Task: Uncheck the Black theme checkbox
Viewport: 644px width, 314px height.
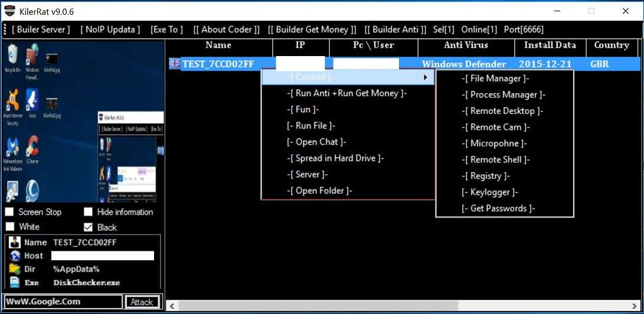Action: click(89, 227)
